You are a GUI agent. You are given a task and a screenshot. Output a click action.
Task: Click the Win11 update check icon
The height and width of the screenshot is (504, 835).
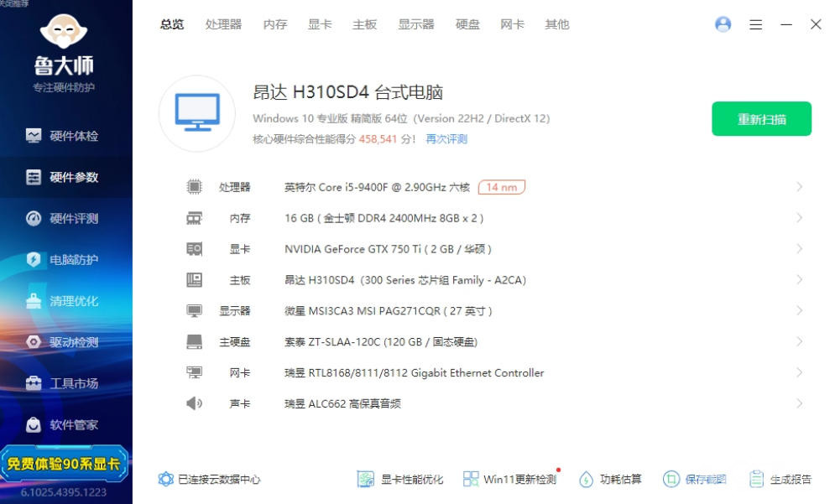click(472, 479)
